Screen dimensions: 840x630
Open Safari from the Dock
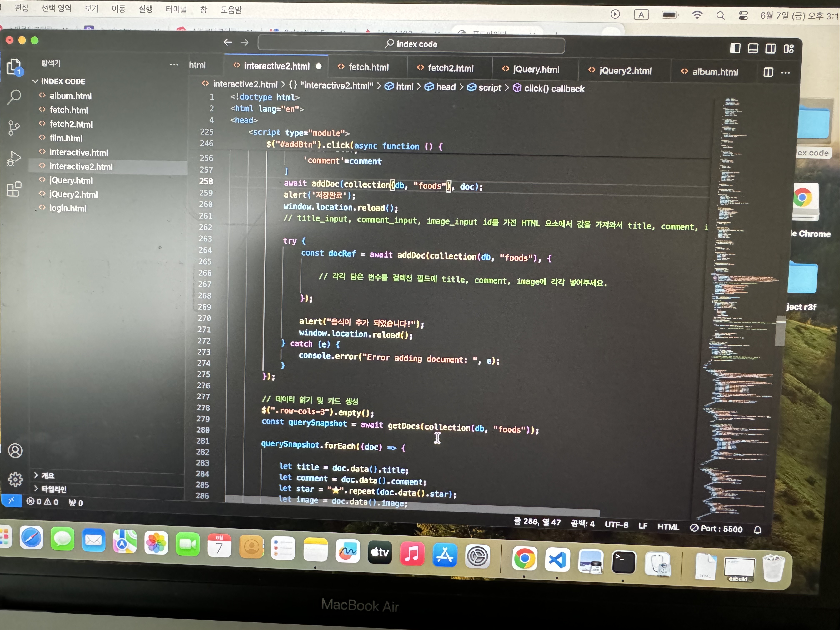point(31,538)
